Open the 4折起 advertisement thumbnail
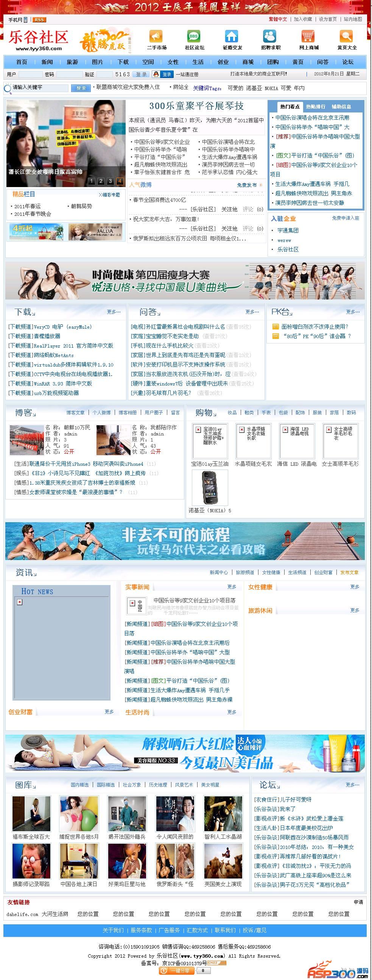 tap(36, 232)
